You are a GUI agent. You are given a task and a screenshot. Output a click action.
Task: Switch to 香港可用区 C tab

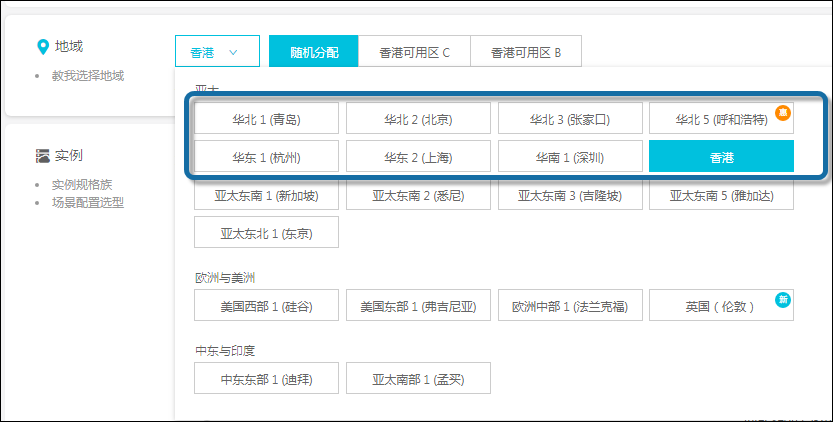coord(414,52)
